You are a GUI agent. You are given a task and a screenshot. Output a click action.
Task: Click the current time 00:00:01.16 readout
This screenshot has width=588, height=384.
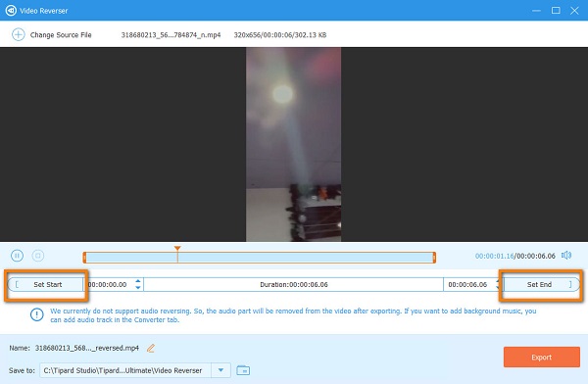point(494,256)
